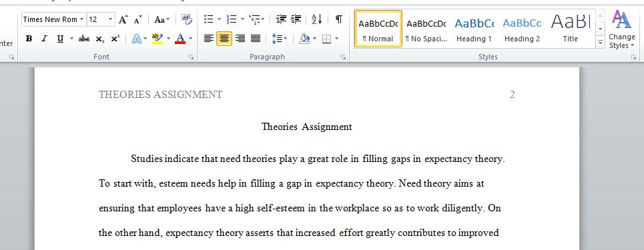Open Text Effects dropdown arrow

point(145,39)
